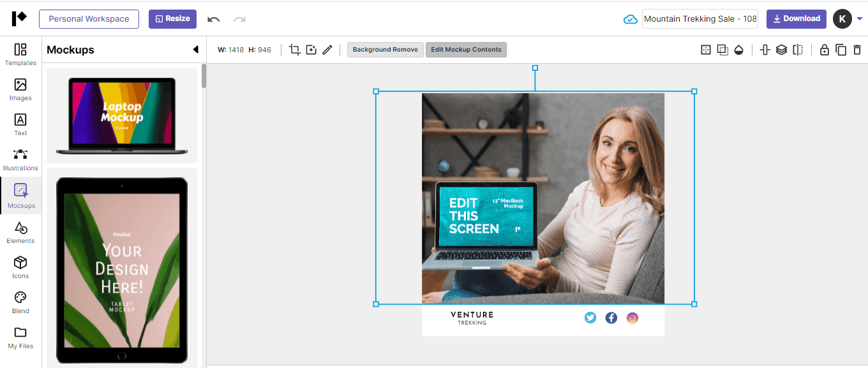Viewport: 868px width, 368px height.
Task: Open the Blend sidebar panel
Action: [x=20, y=302]
